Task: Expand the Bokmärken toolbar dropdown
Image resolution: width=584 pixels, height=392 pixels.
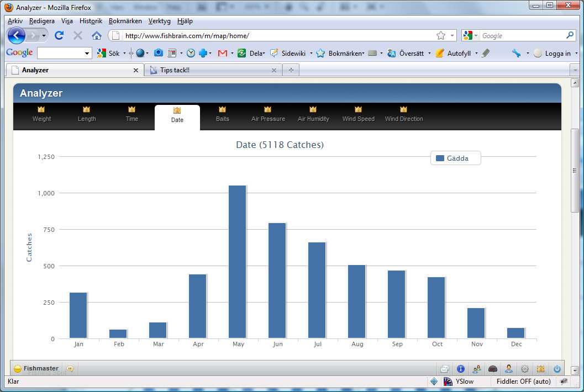Action: click(x=362, y=54)
